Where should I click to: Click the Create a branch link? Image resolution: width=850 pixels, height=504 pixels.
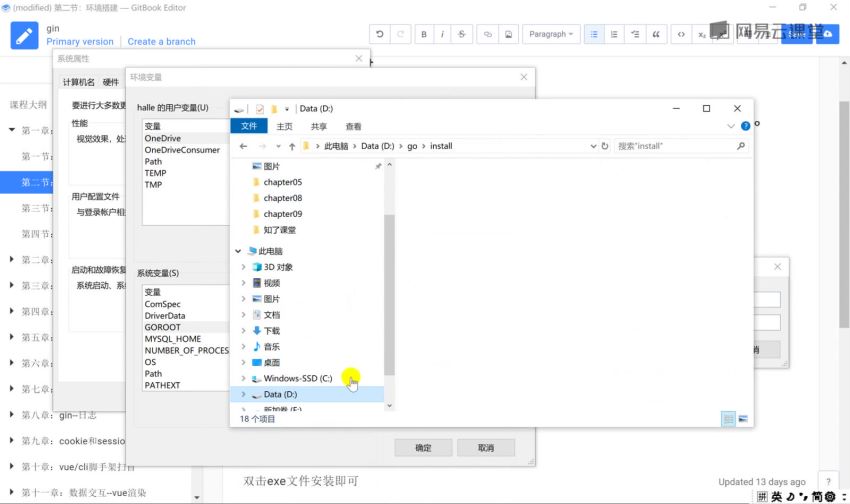[161, 42]
